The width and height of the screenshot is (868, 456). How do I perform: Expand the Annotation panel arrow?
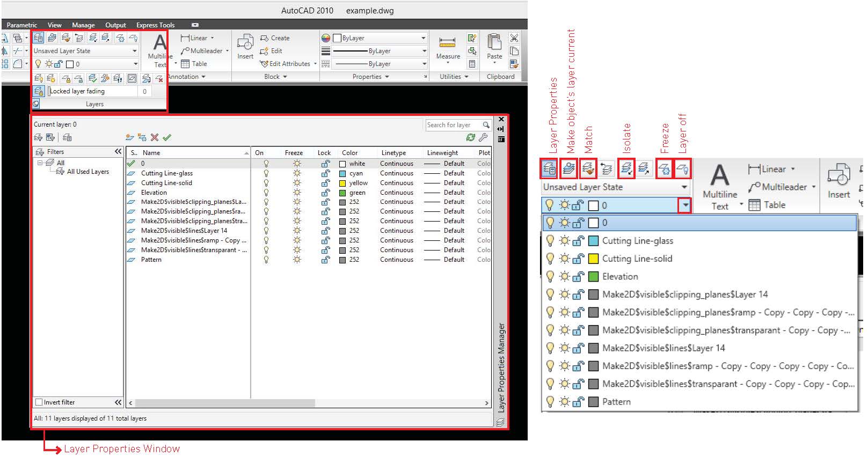pyautogui.click(x=203, y=77)
